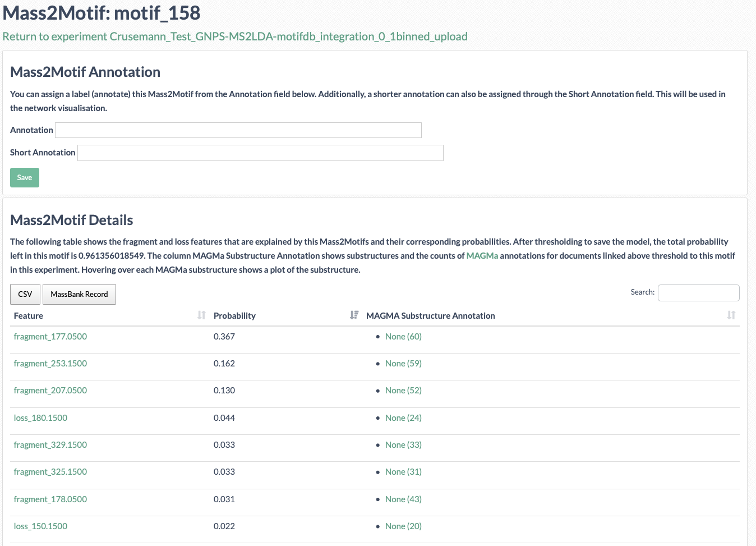Click None (60) substructure annotation

pos(403,336)
